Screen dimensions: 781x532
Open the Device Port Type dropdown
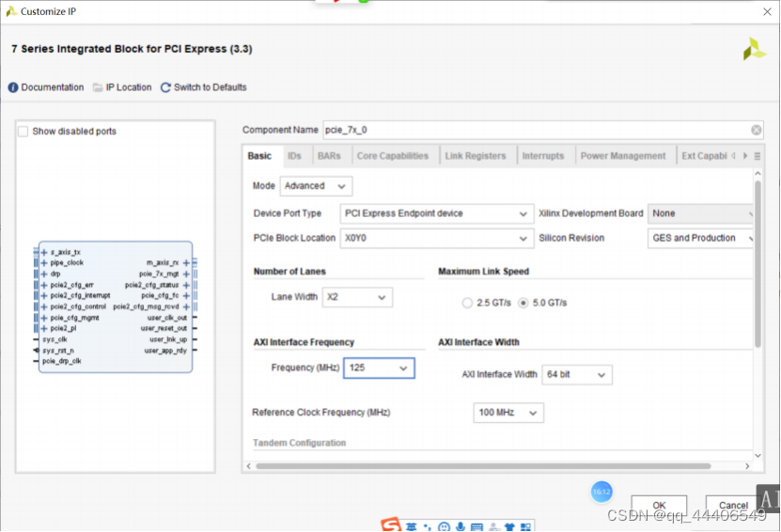pyautogui.click(x=437, y=213)
